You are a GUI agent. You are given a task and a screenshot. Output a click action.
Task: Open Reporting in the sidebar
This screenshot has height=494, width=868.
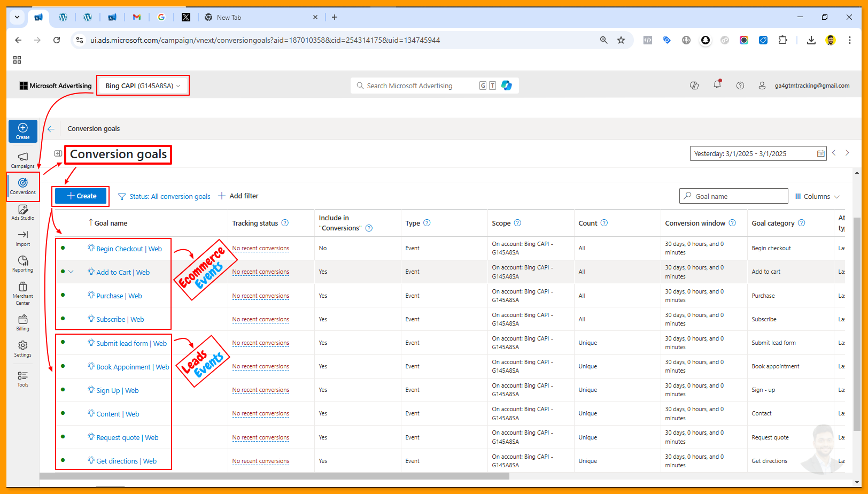(22, 264)
